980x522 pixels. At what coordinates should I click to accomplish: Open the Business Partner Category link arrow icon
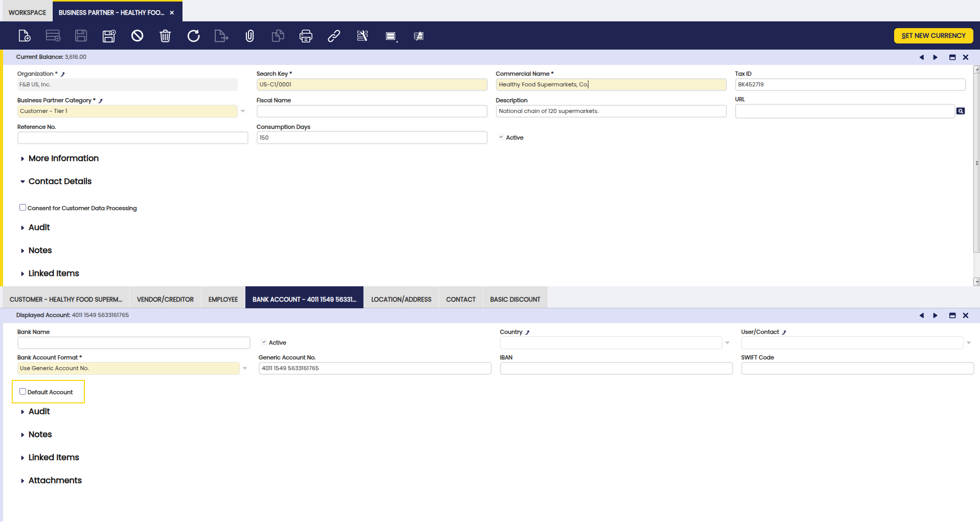(x=101, y=101)
